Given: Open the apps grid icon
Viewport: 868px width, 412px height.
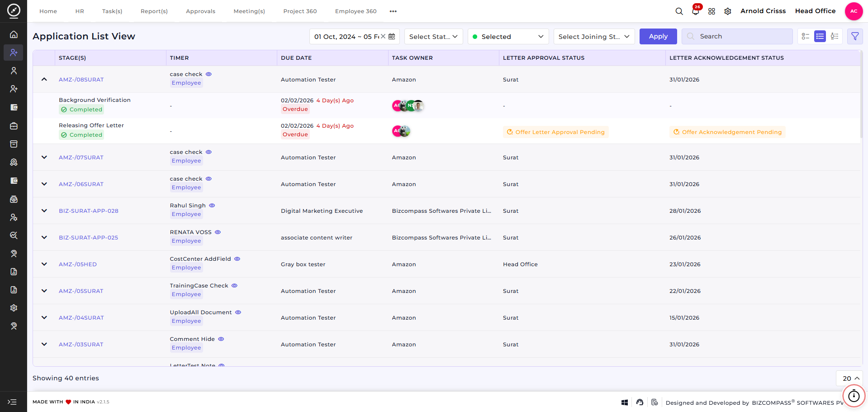Looking at the screenshot, I should point(711,11).
